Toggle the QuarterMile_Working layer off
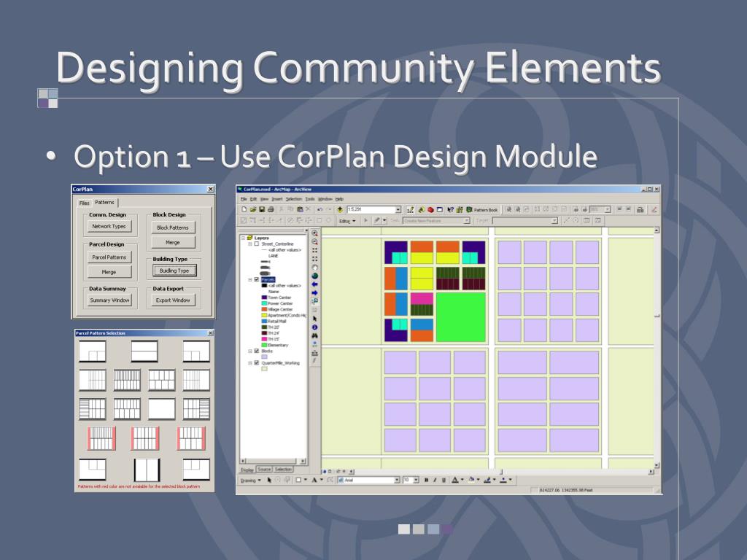This screenshot has height=560, width=747. 256,362
